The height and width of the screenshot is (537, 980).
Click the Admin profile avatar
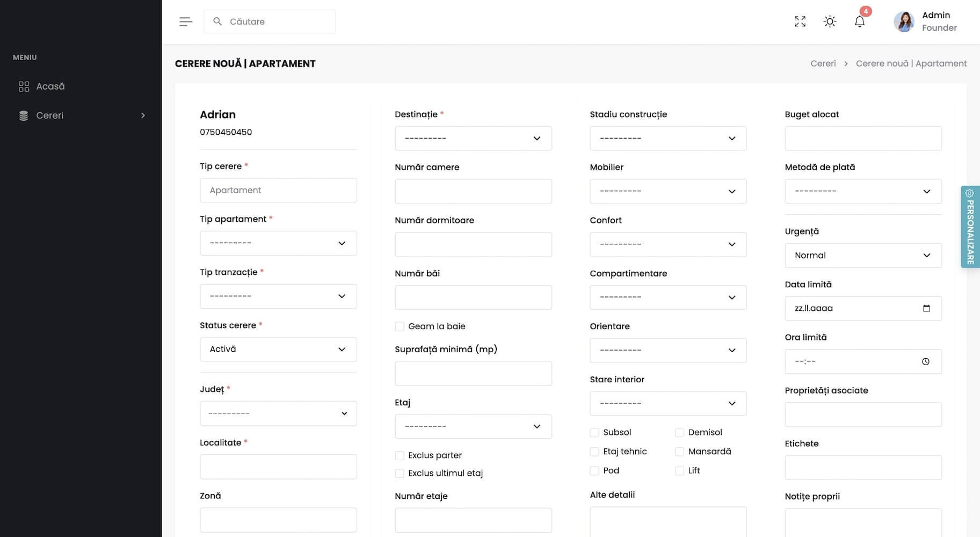[904, 22]
